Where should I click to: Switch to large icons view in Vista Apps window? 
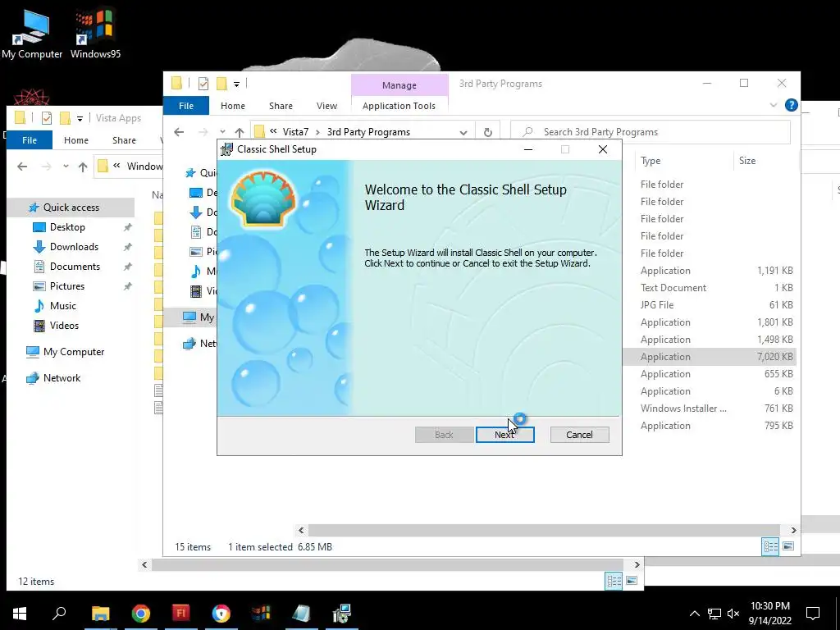[632, 581]
